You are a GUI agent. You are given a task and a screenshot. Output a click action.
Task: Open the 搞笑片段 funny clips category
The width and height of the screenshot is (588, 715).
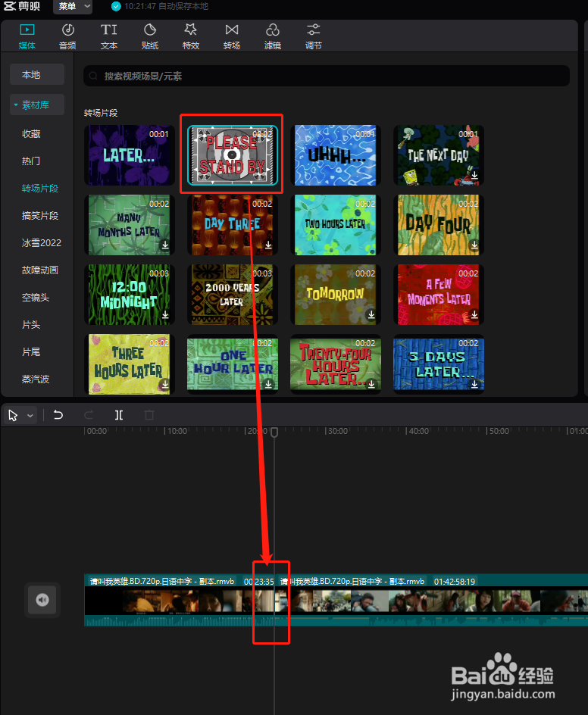pos(40,216)
